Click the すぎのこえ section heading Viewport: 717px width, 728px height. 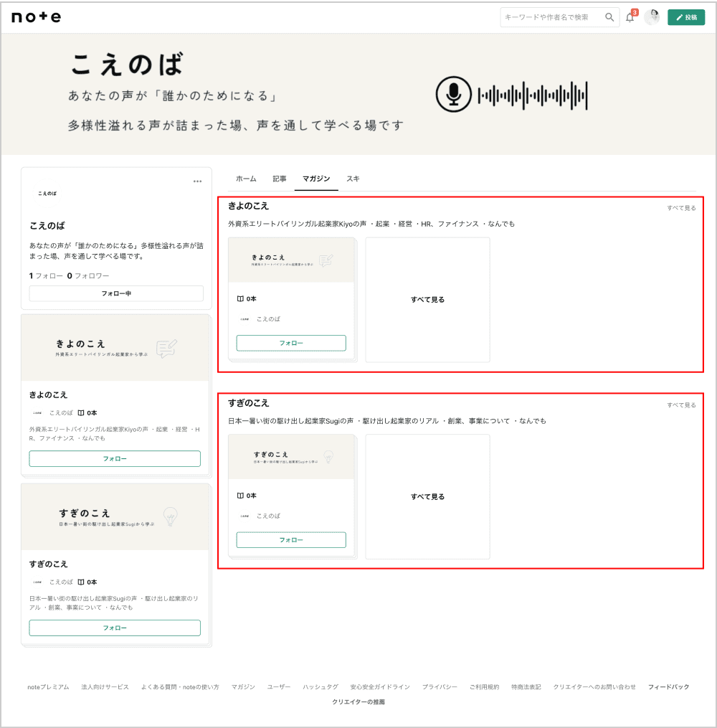(x=248, y=403)
